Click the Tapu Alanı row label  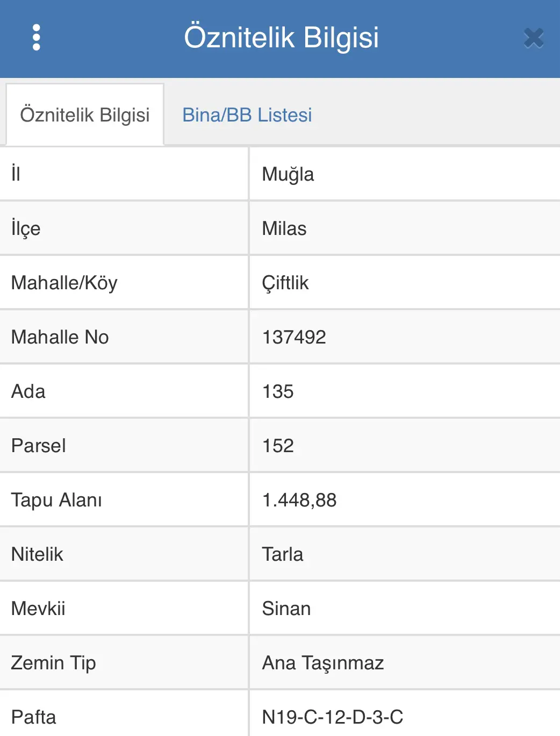pyautogui.click(x=56, y=500)
